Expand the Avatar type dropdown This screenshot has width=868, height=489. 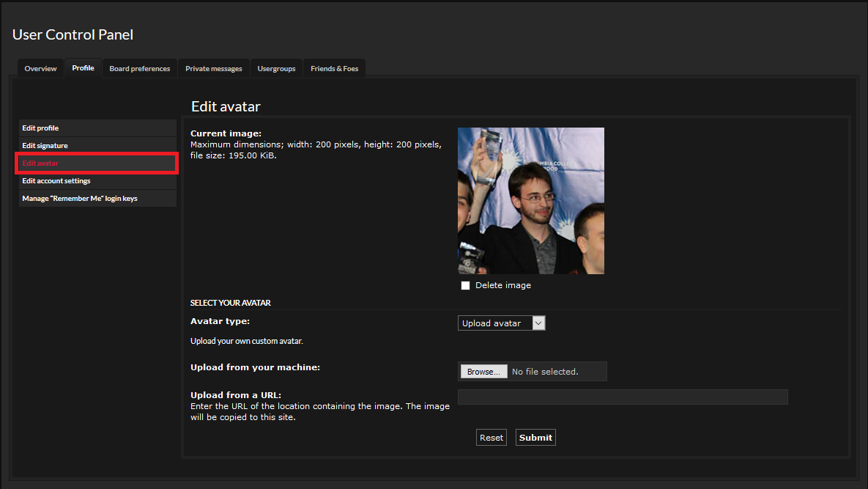tap(502, 323)
